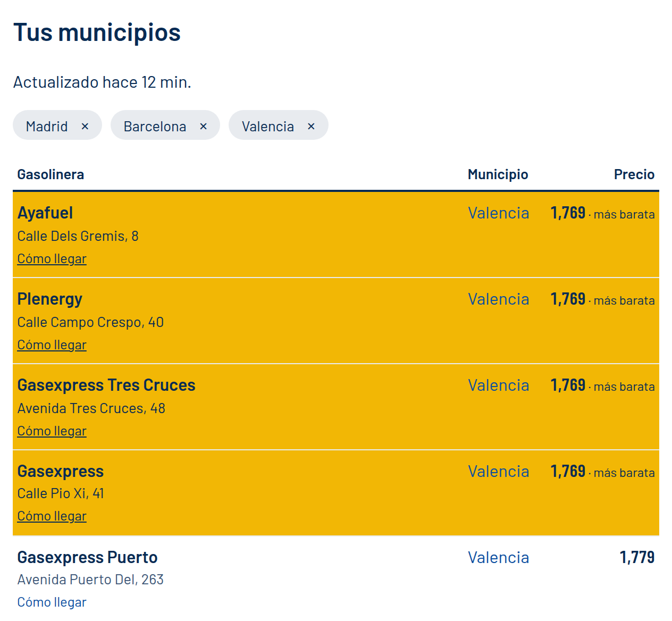Click Valencia link in Gasexpress Tres Cruces row
The height and width of the screenshot is (621, 672).
click(498, 385)
